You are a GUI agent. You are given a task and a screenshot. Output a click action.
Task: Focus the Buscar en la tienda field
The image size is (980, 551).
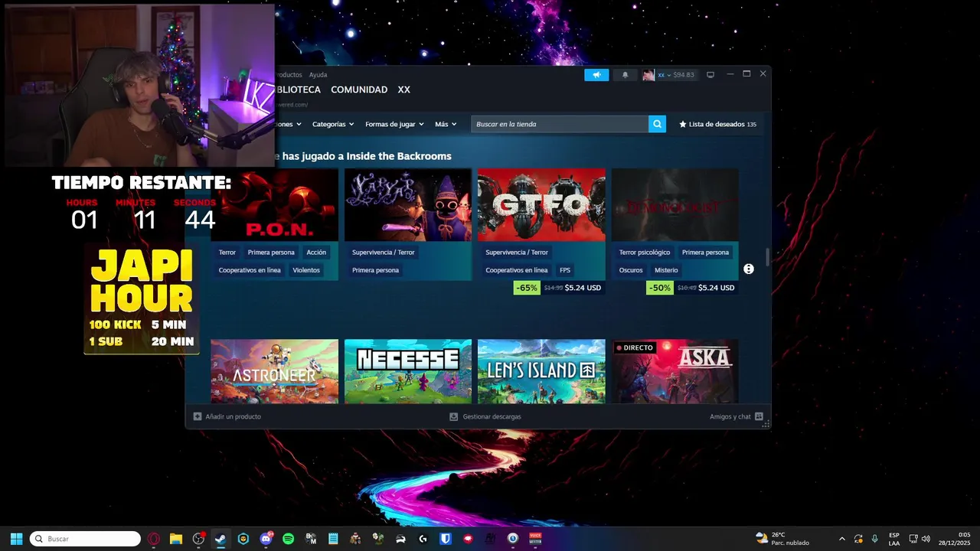point(560,124)
